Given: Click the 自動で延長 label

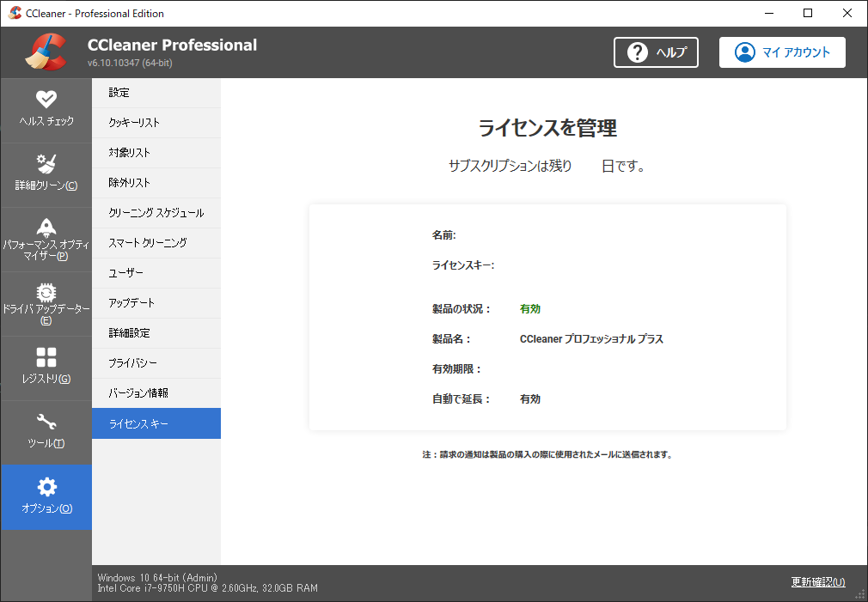Looking at the screenshot, I should point(462,399).
